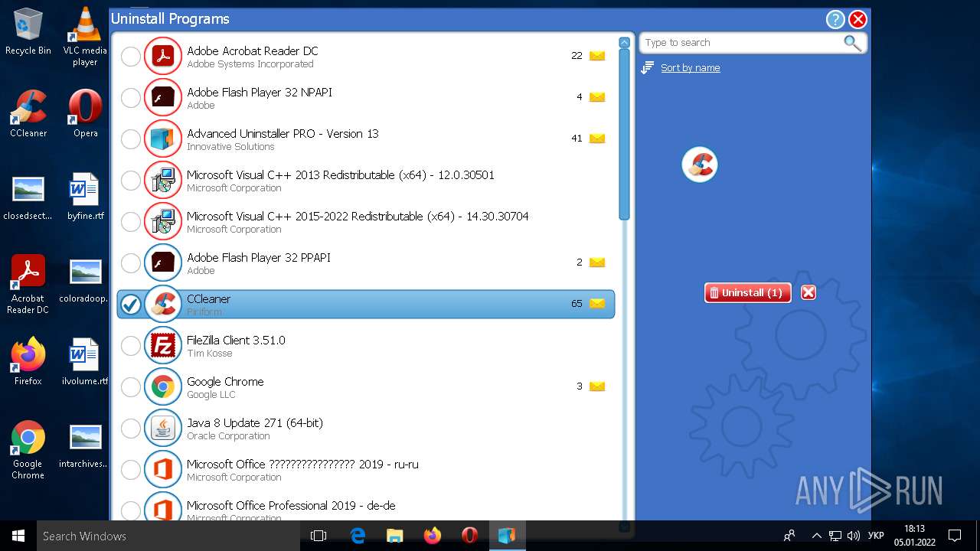This screenshot has width=980, height=551.
Task: Click the program list scrollbar thumb
Action: coord(624,135)
